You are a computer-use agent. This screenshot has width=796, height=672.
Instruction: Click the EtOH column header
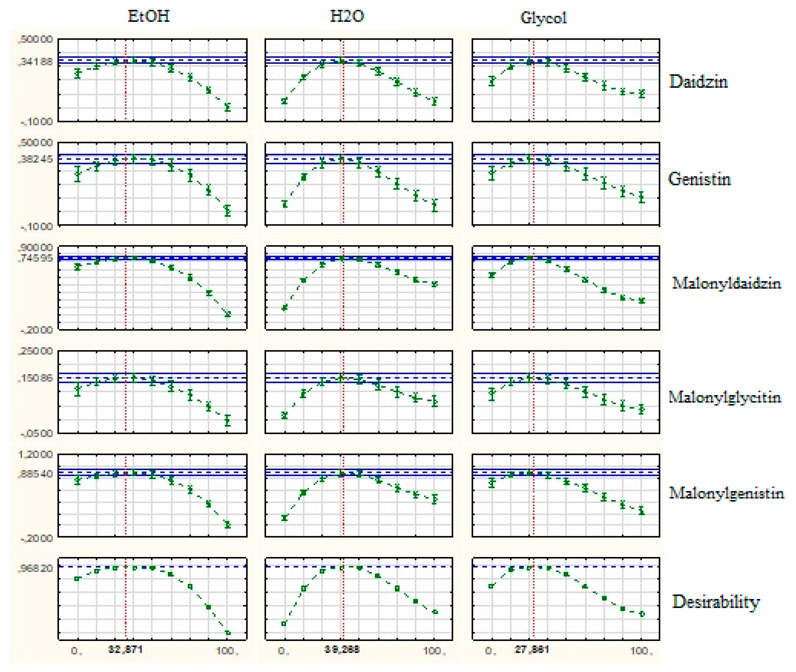[x=148, y=16]
